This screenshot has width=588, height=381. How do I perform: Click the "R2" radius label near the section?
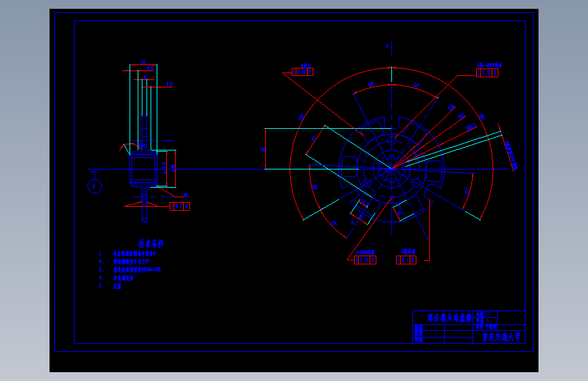tap(186, 195)
